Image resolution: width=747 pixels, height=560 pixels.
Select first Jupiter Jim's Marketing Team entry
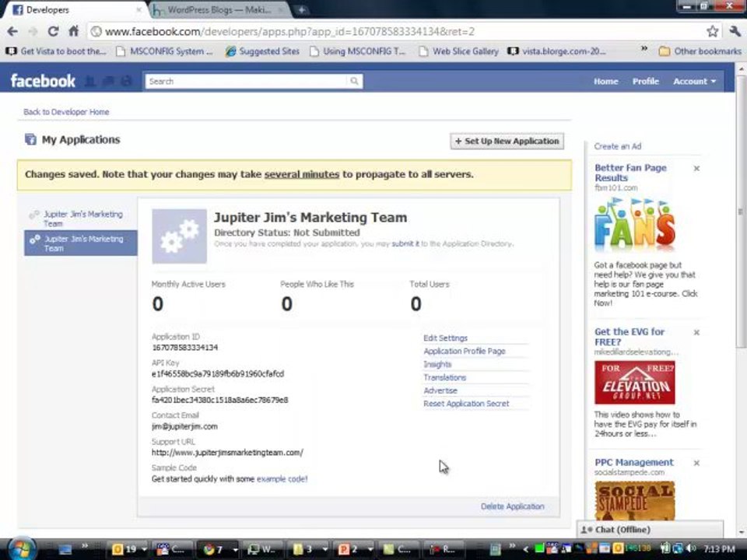pos(80,219)
